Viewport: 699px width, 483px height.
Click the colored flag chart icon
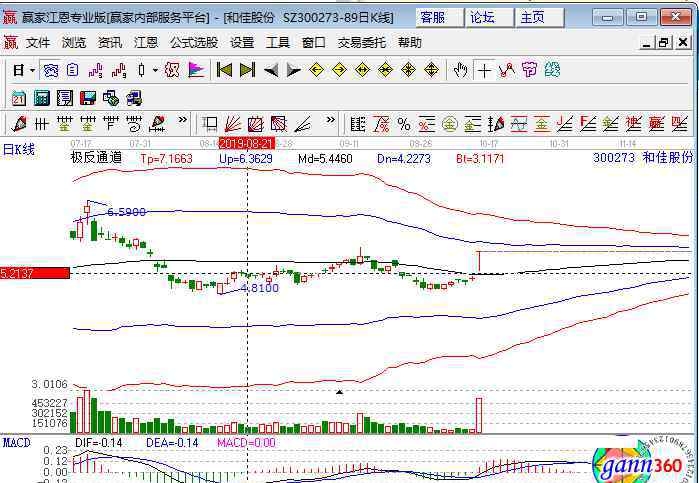point(196,70)
